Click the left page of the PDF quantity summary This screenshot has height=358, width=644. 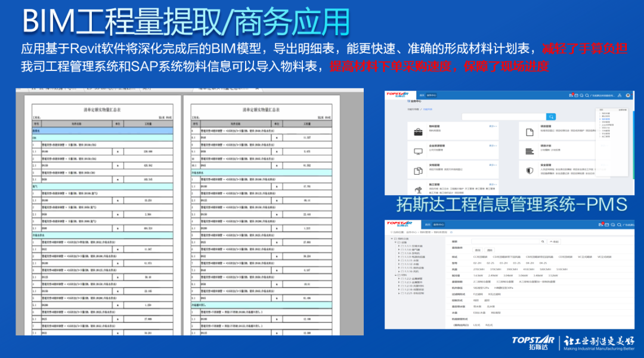coord(103,215)
